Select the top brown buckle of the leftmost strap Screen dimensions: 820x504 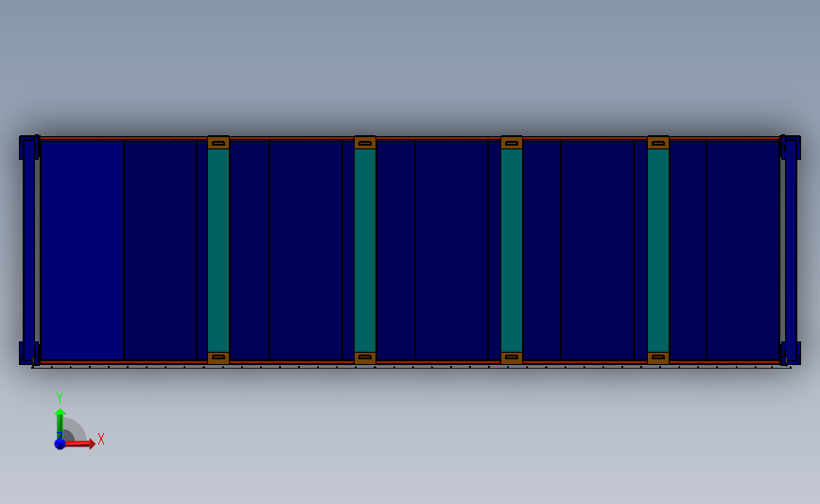218,142
